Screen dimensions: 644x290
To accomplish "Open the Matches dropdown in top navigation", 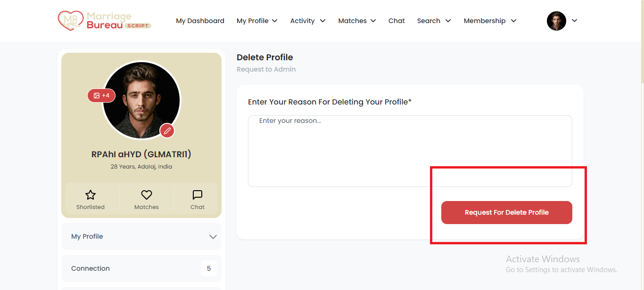I will 357,21.
